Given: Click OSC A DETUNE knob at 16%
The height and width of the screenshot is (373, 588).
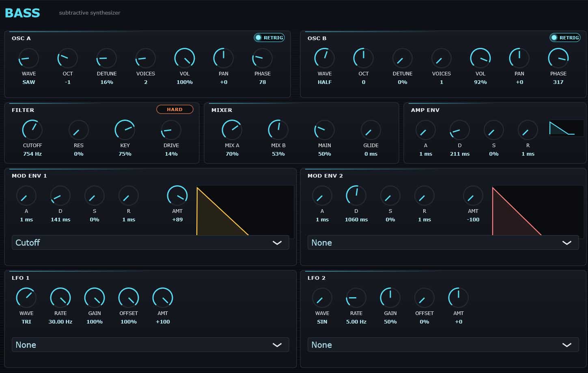Looking at the screenshot, I should pyautogui.click(x=107, y=58).
